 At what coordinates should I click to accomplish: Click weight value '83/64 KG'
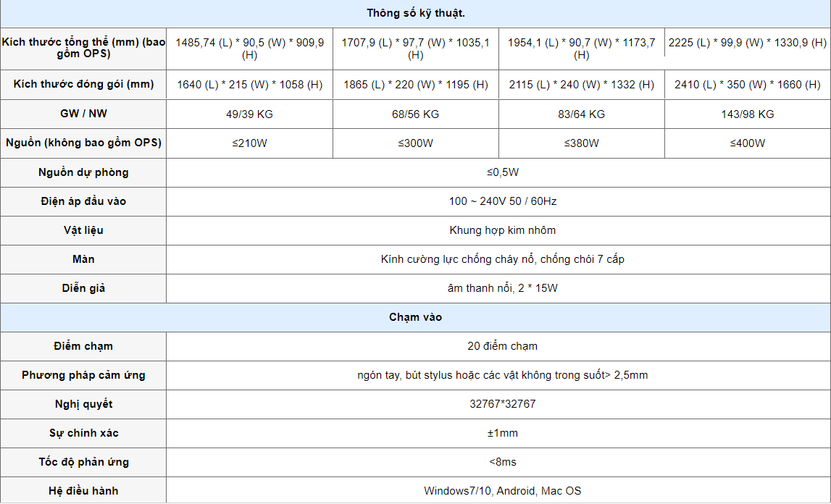[x=581, y=114]
